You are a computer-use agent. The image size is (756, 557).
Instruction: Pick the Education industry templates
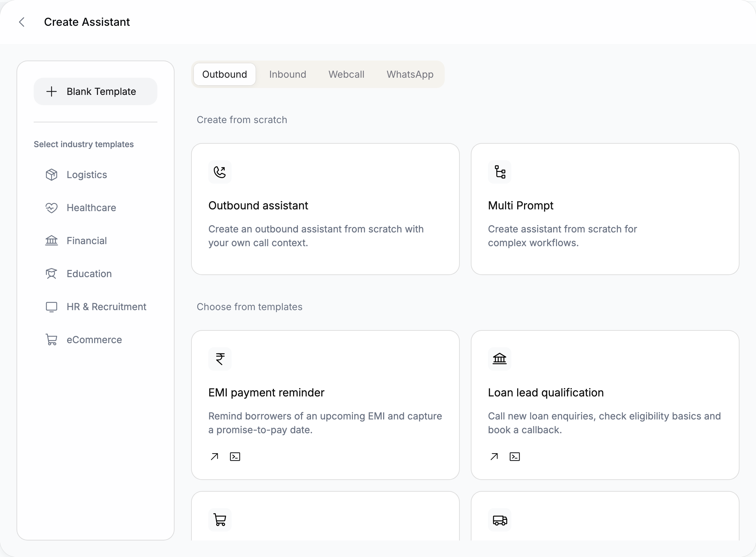[x=96, y=274]
